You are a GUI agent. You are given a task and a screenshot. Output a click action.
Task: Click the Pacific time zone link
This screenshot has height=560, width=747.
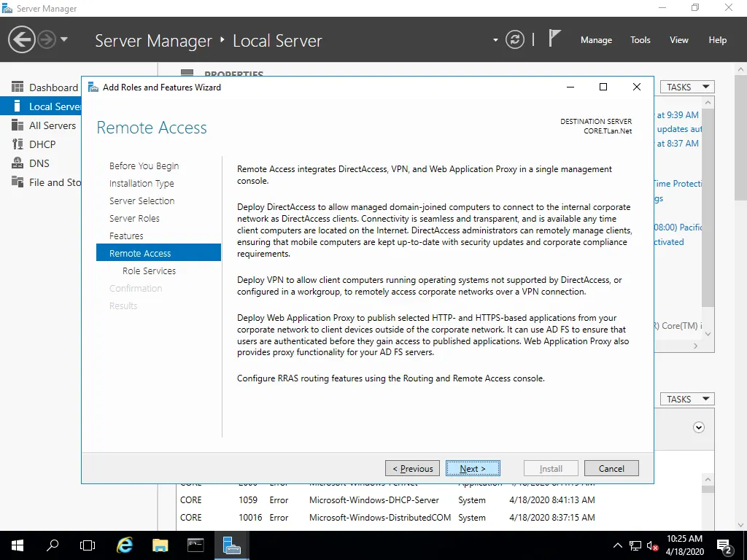click(x=678, y=227)
